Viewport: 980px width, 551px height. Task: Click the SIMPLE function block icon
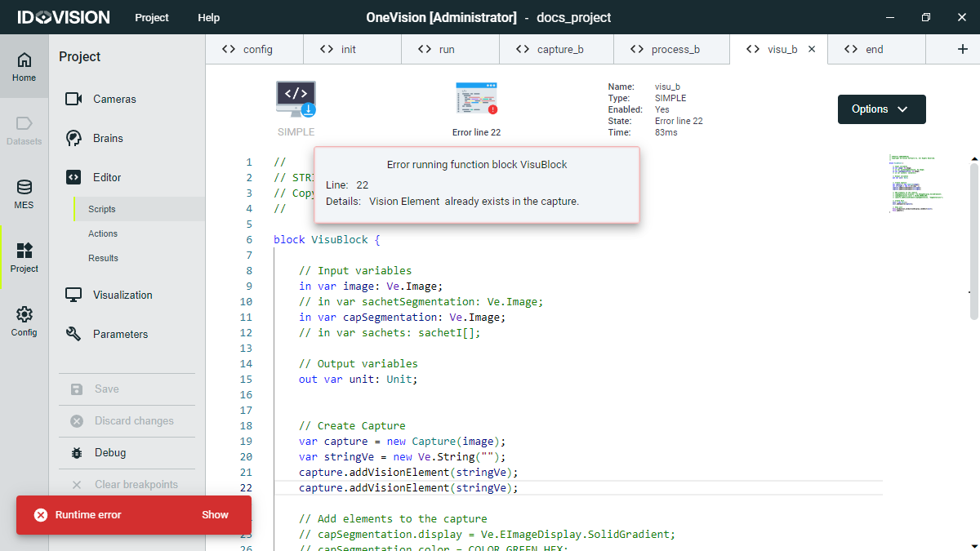click(296, 96)
